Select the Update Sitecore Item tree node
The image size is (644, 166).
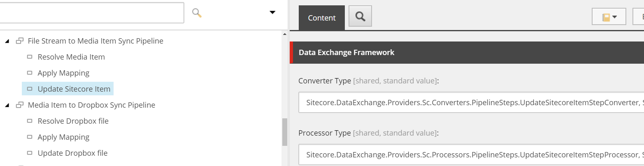(74, 89)
